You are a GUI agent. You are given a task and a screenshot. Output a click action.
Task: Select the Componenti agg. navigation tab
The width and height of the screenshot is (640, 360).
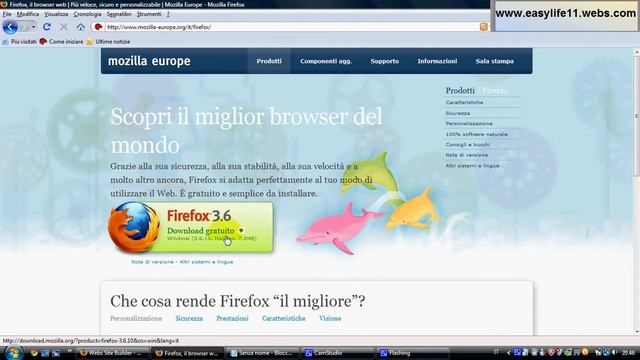click(x=326, y=61)
